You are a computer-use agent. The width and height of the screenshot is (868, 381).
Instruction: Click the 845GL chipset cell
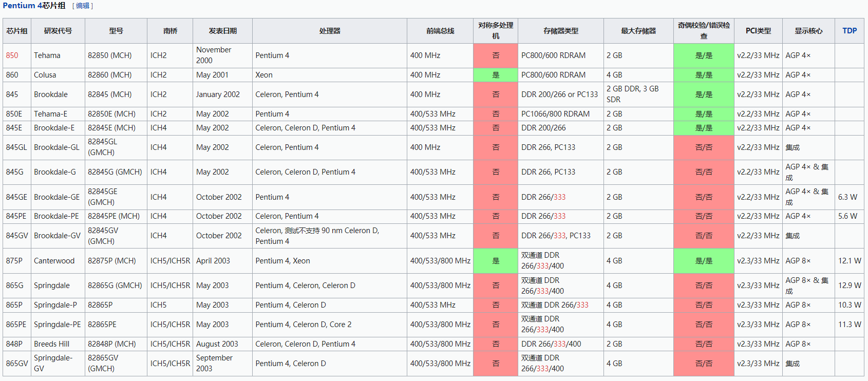click(x=17, y=147)
